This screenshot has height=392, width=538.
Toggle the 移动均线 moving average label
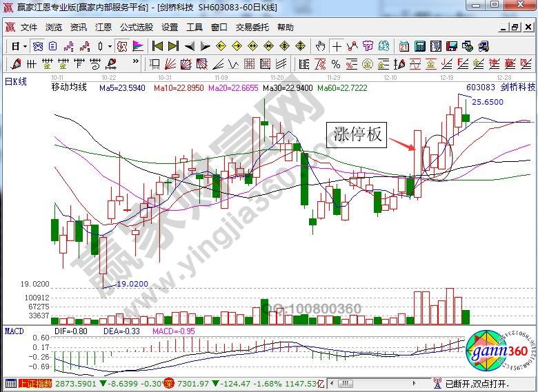[x=69, y=88]
